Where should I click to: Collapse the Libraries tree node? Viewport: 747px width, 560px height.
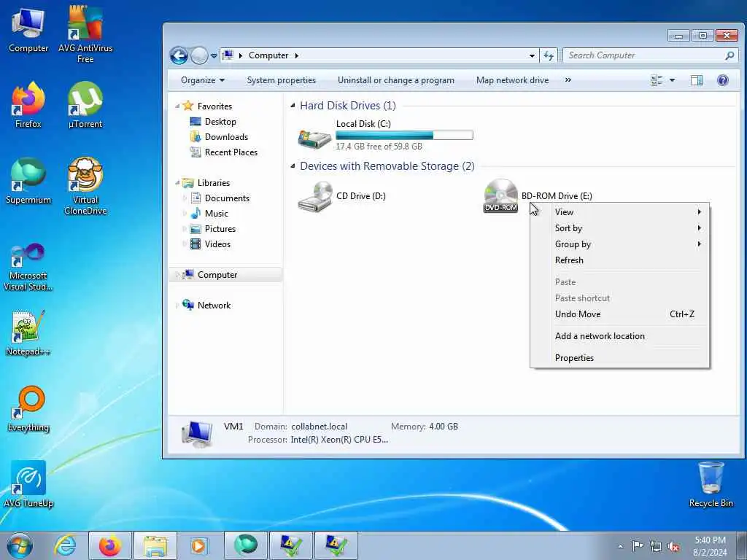click(x=177, y=182)
